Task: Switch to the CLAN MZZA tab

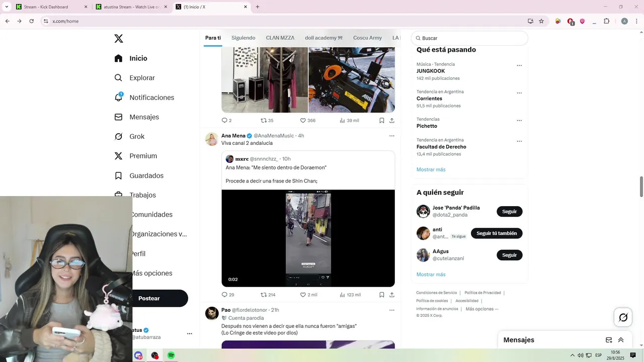Action: click(x=280, y=38)
